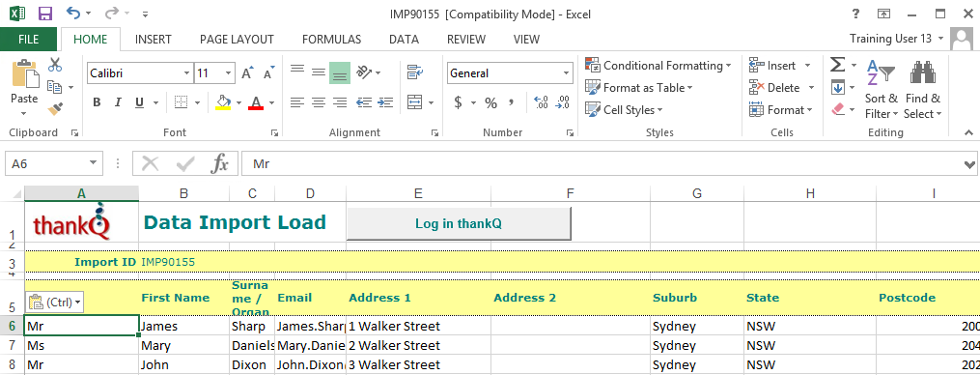This screenshot has height=375, width=980.
Task: Click Format cells button
Action: pos(781,109)
